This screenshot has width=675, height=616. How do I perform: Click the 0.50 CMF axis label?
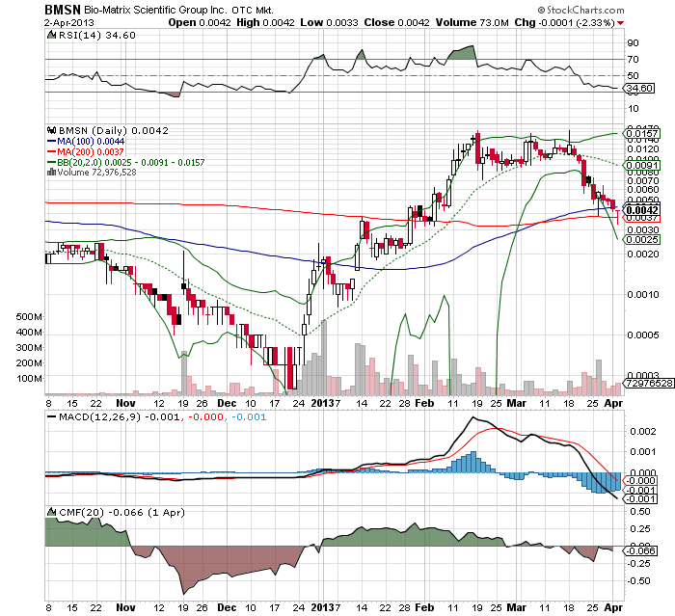coord(640,511)
